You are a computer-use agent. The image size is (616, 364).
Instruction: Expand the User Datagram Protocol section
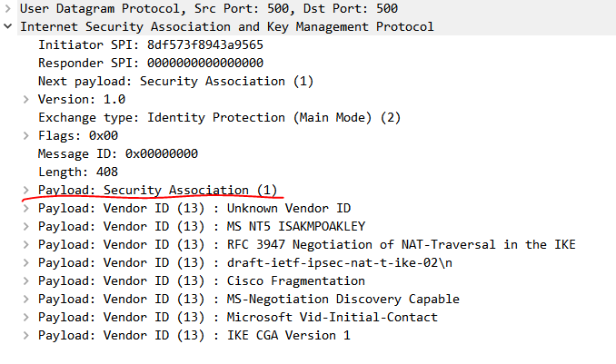click(x=8, y=8)
